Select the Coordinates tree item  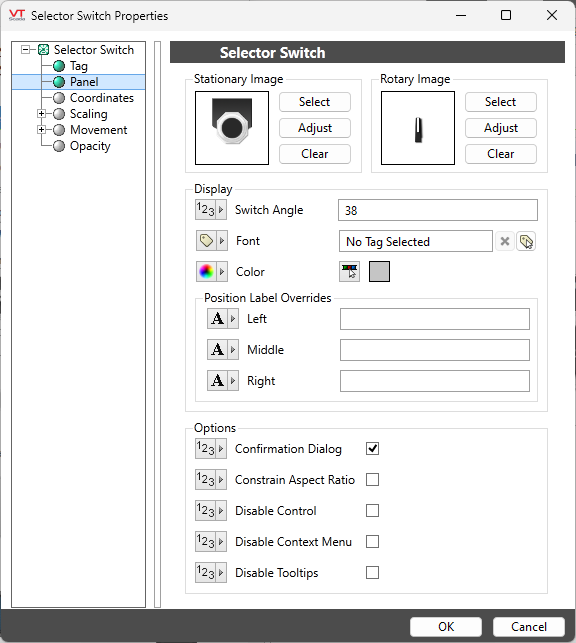click(x=102, y=98)
